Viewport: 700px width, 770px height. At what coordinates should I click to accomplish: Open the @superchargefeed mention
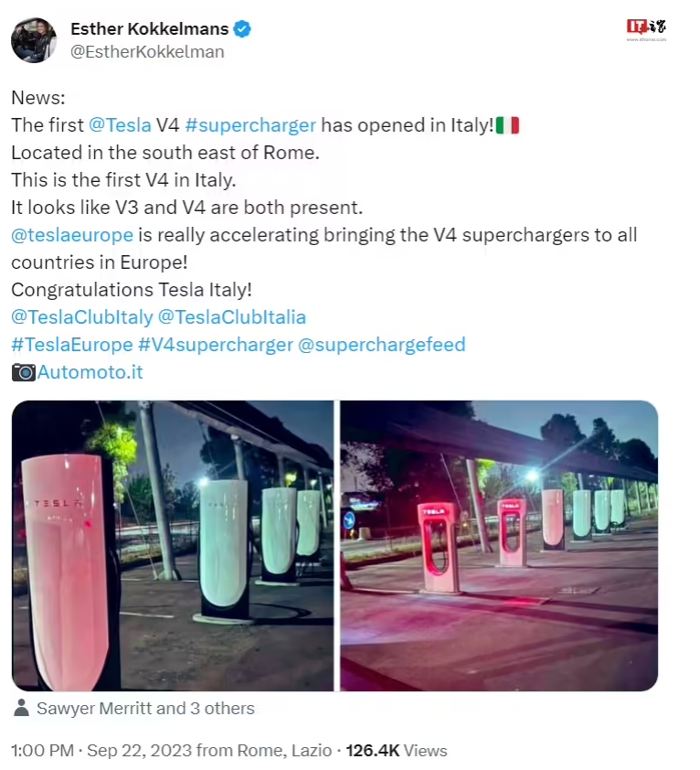(x=382, y=345)
